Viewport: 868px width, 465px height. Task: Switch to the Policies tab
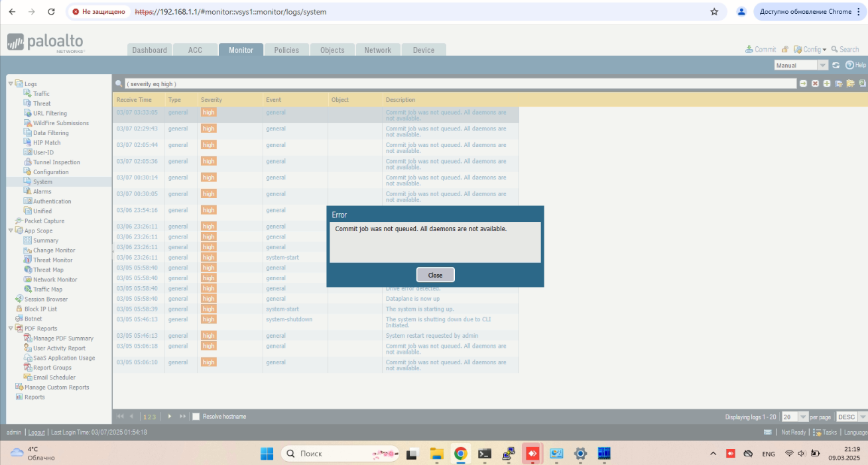pos(286,50)
